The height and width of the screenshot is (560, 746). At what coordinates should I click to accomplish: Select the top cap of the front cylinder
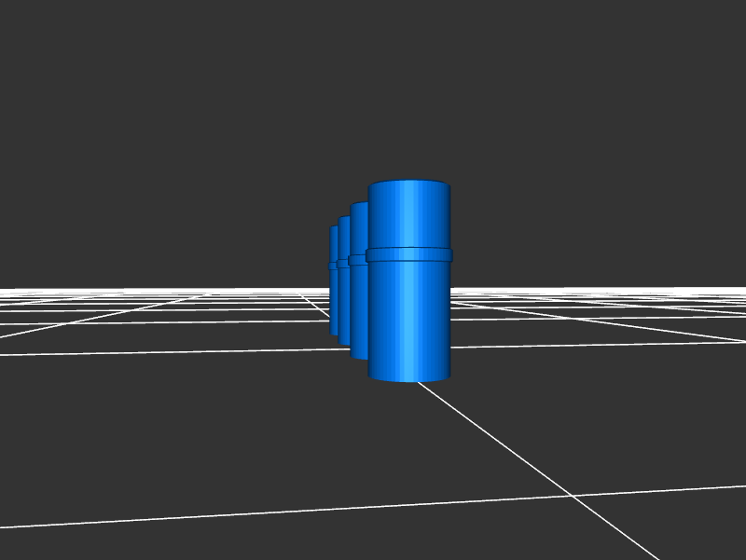click(408, 184)
